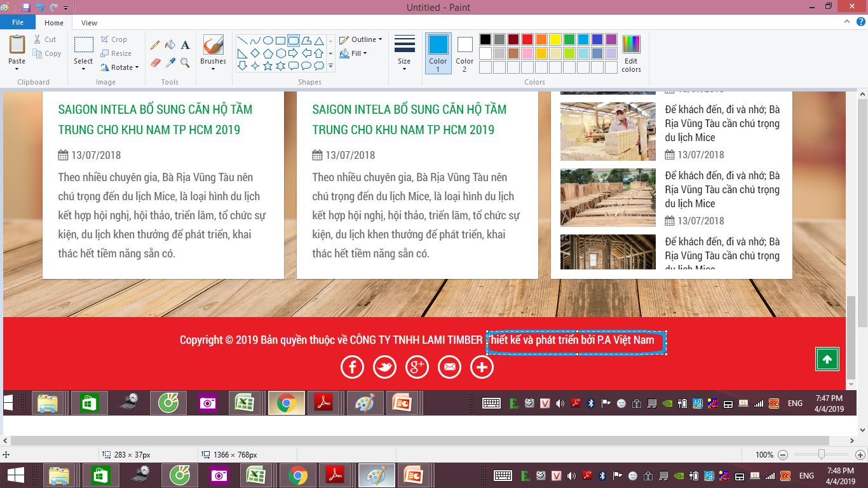The width and height of the screenshot is (868, 488).
Task: Choose the Rounded rectangle shape
Action: 293,40
